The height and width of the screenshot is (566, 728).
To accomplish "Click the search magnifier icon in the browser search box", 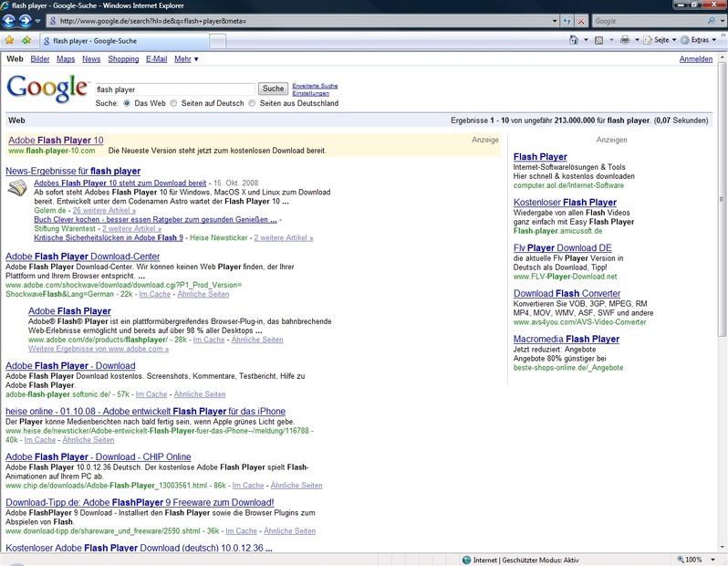I will tap(711, 21).
